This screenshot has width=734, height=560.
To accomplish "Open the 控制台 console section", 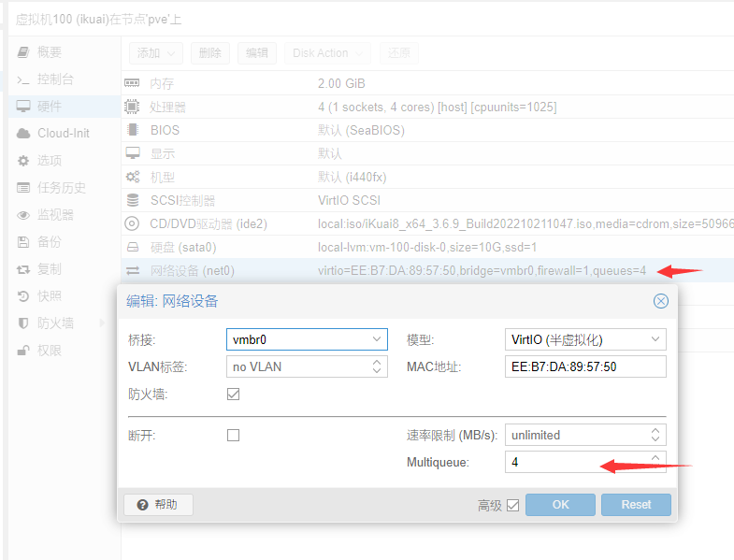I will click(55, 79).
